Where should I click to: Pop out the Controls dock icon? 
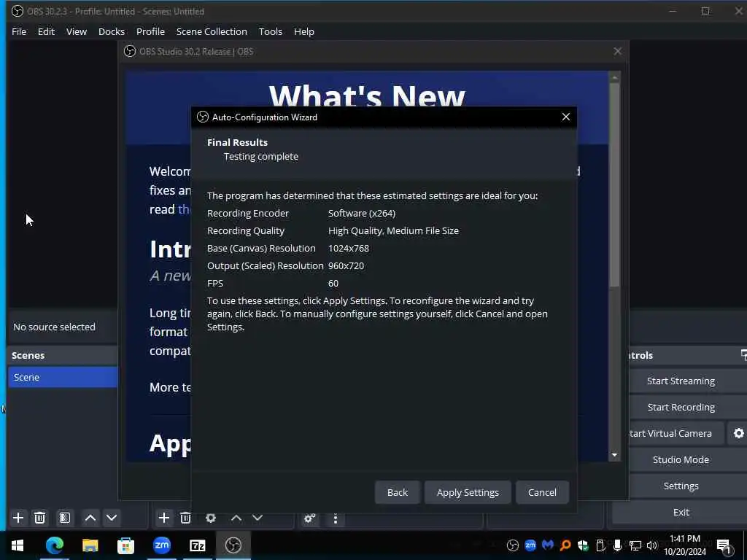tap(743, 355)
